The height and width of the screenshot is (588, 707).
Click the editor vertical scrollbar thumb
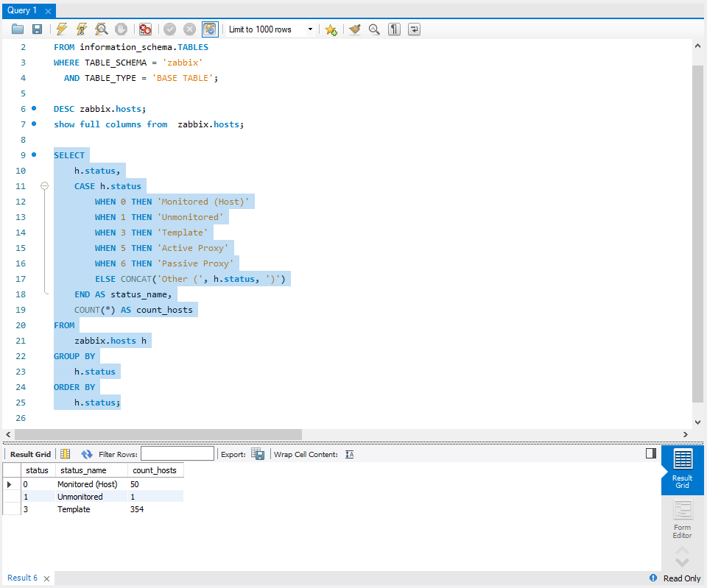tap(697, 234)
